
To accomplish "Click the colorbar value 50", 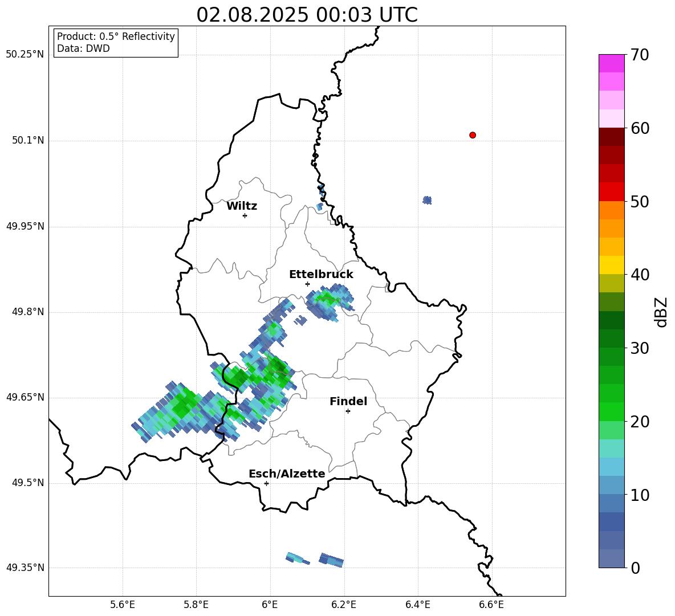I will coord(640,201).
